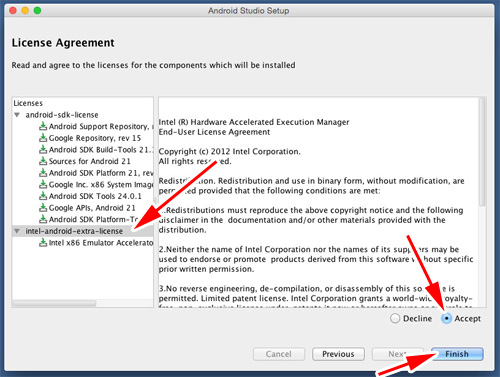Click the disabled Next button
This screenshot has height=377, width=500.
(x=398, y=354)
